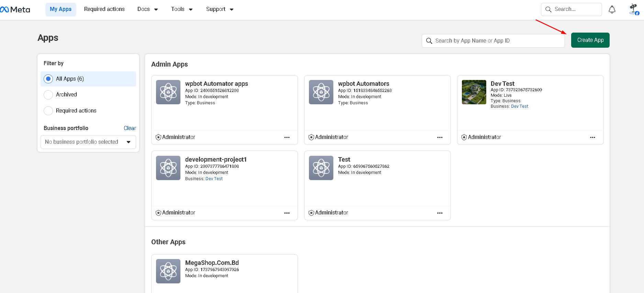This screenshot has height=293, width=644.
Task: Select the Required actions filter radio
Action: [48, 111]
